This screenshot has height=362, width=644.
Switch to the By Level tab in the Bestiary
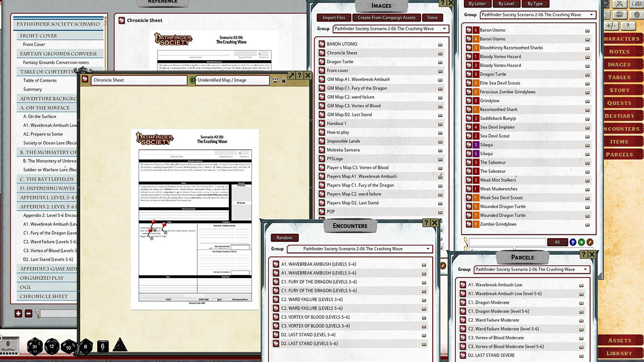[x=506, y=4]
